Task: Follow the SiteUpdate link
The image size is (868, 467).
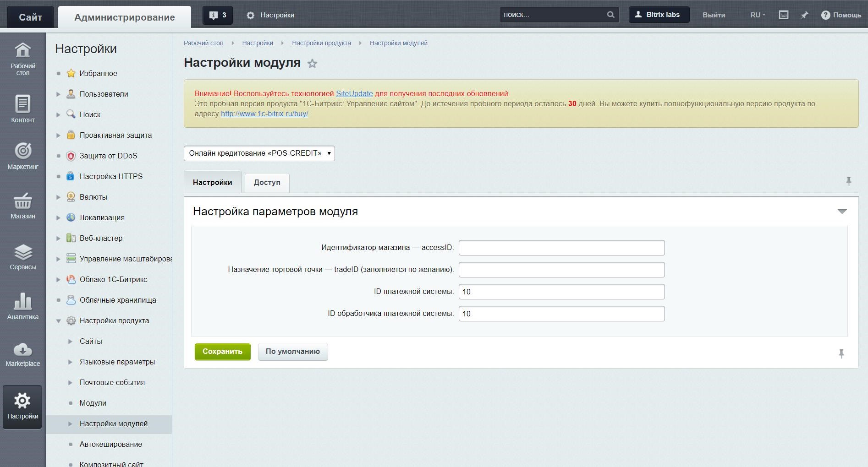Action: (x=354, y=93)
